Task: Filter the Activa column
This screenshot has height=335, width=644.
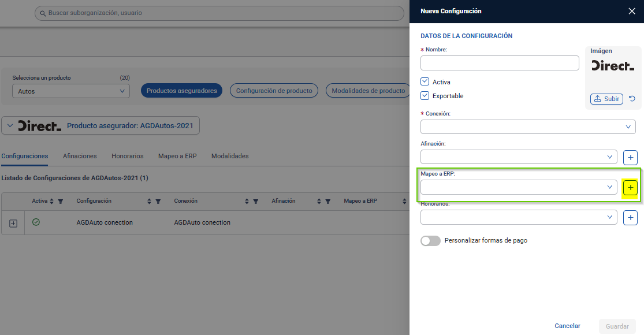Action: [61, 202]
